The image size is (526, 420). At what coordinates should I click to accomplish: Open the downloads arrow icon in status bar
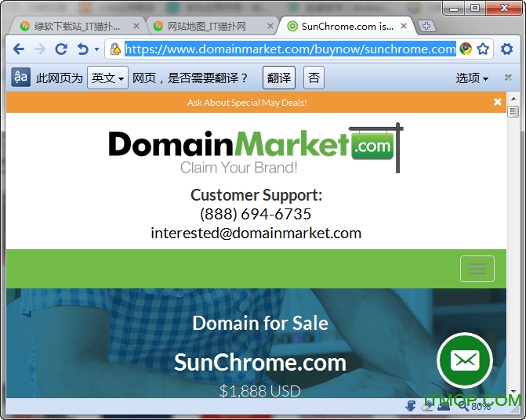click(410, 406)
